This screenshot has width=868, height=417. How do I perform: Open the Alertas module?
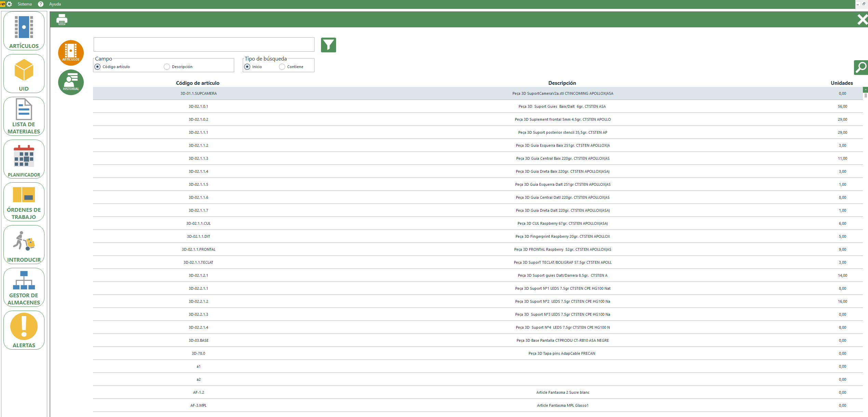click(24, 330)
